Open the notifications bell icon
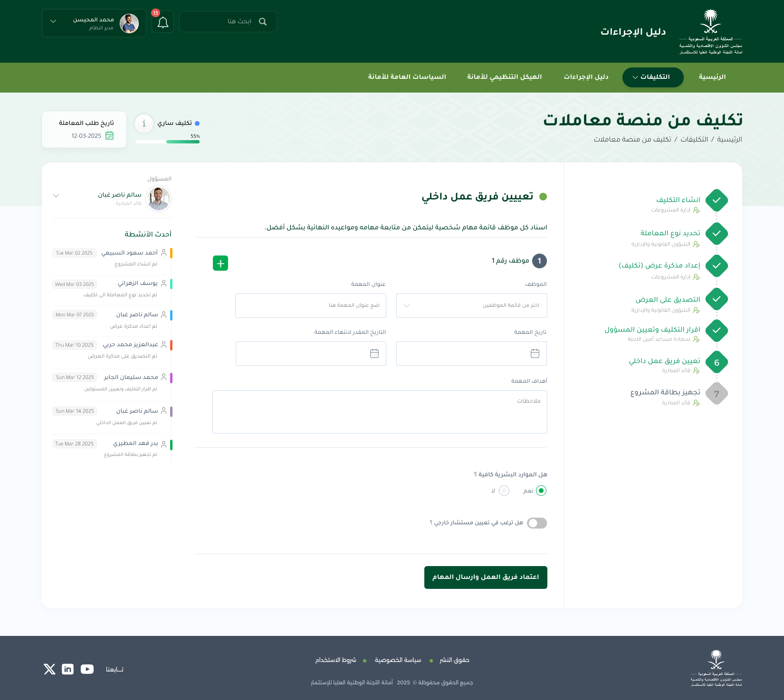Image resolution: width=784 pixels, height=700 pixels. click(163, 22)
